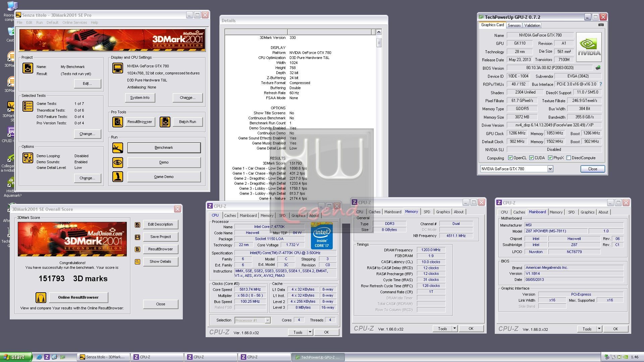Click the Project icon in 3DMark2001
This screenshot has width=644, height=362.
tap(28, 68)
